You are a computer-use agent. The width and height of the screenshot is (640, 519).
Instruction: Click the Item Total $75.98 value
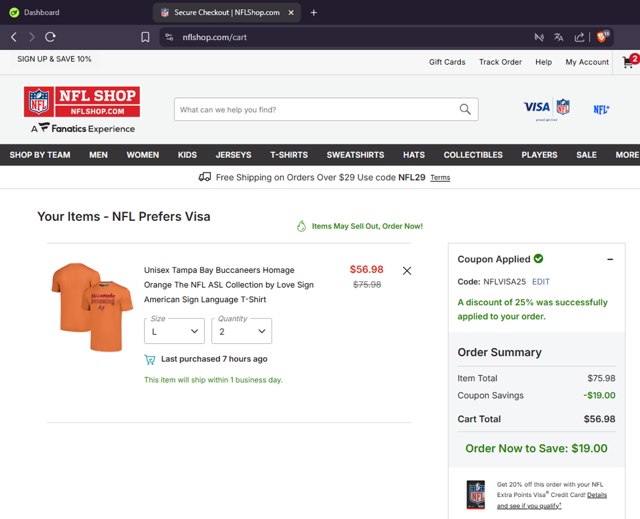click(x=601, y=378)
